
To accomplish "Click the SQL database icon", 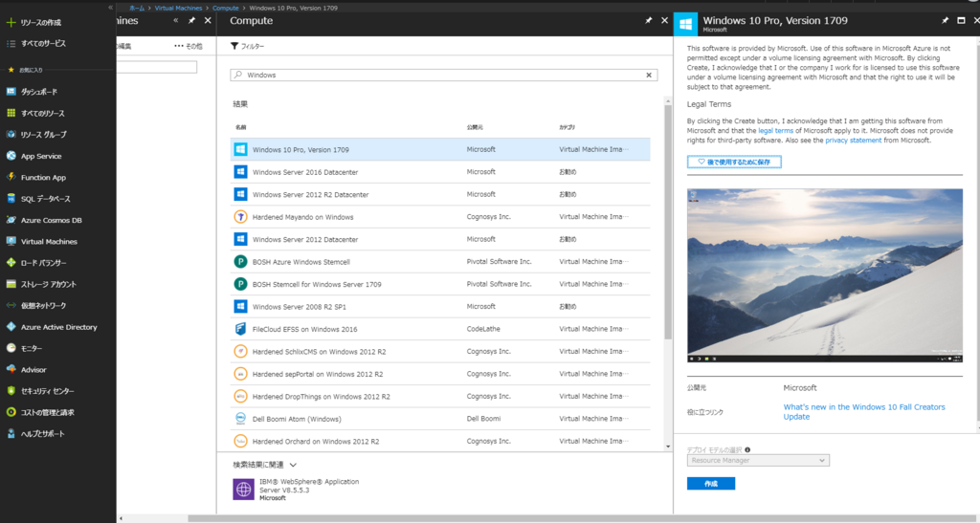I will (x=11, y=199).
